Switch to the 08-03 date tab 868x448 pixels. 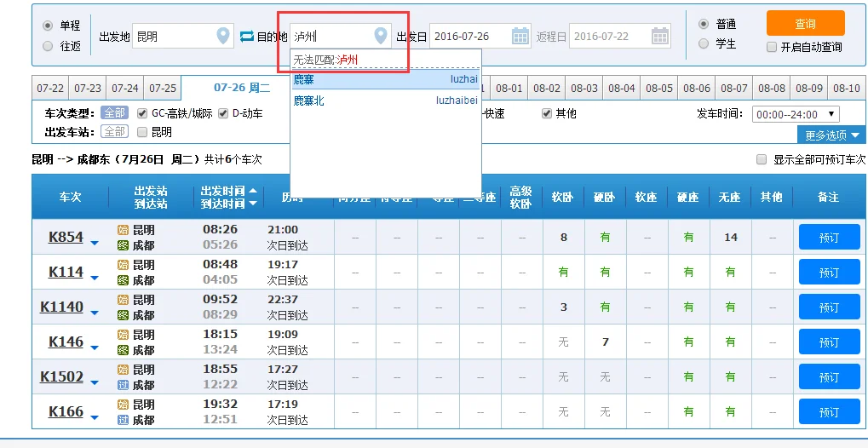pyautogui.click(x=584, y=88)
